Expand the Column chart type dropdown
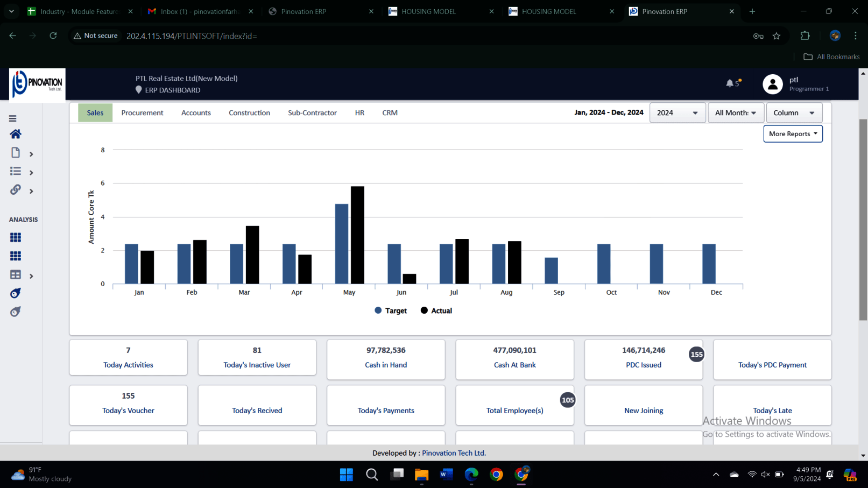The image size is (868, 488). click(x=794, y=113)
